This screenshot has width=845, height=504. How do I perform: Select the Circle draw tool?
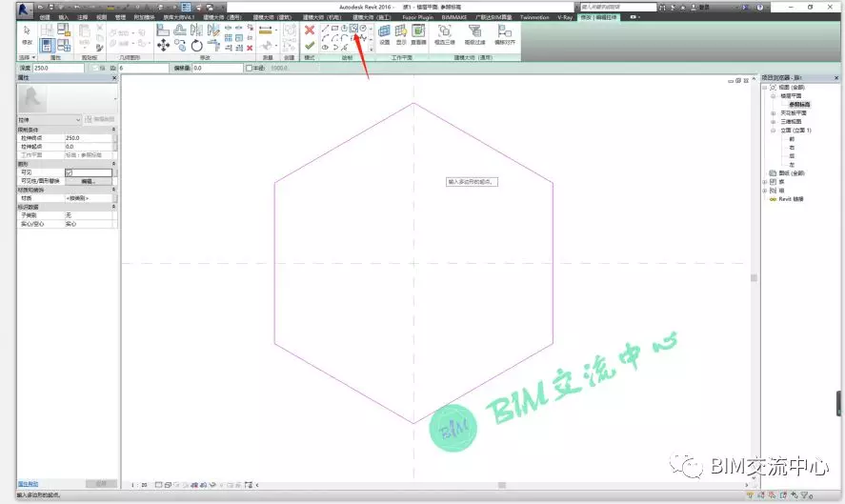[363, 28]
